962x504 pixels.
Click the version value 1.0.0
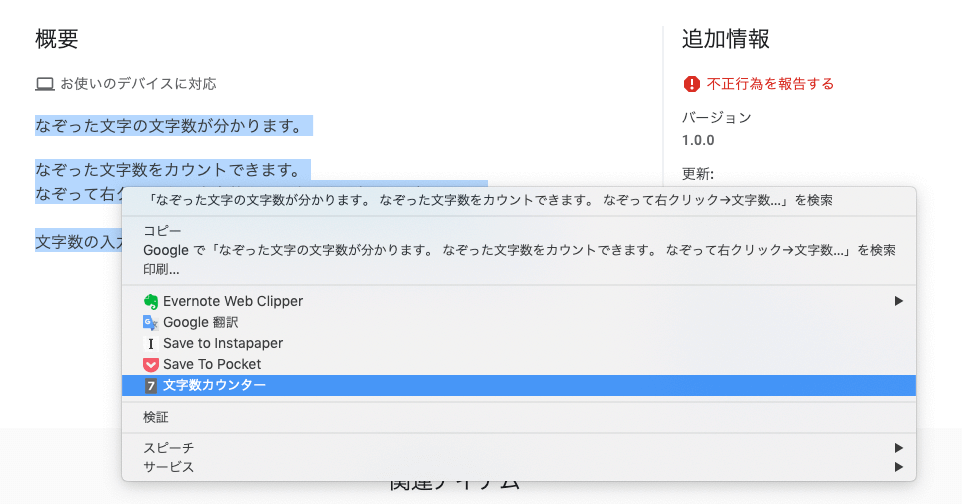tap(698, 140)
